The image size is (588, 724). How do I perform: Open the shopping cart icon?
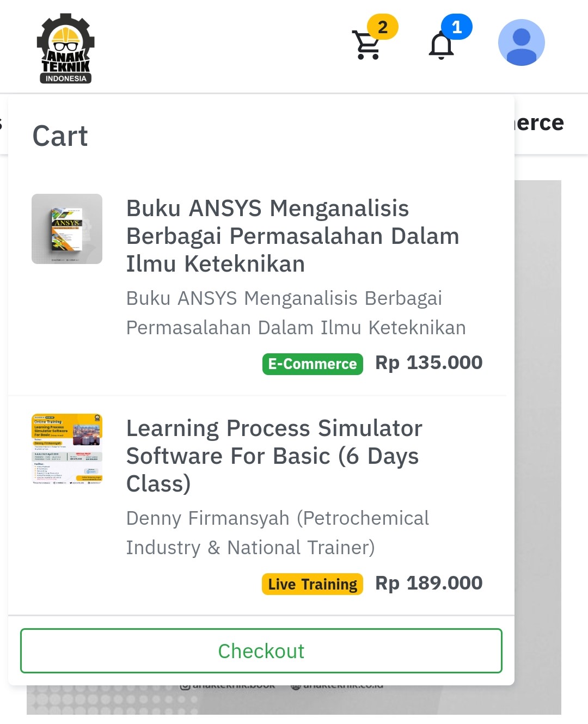pyautogui.click(x=366, y=46)
